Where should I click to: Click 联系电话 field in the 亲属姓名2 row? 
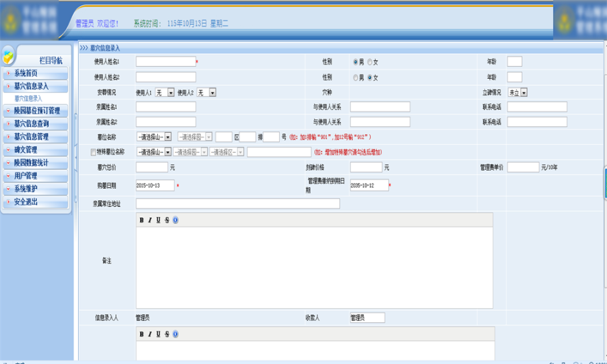tap(537, 122)
